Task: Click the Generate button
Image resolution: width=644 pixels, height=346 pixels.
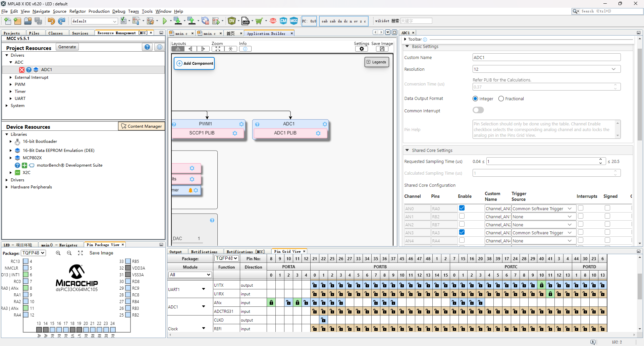Action: [x=67, y=47]
